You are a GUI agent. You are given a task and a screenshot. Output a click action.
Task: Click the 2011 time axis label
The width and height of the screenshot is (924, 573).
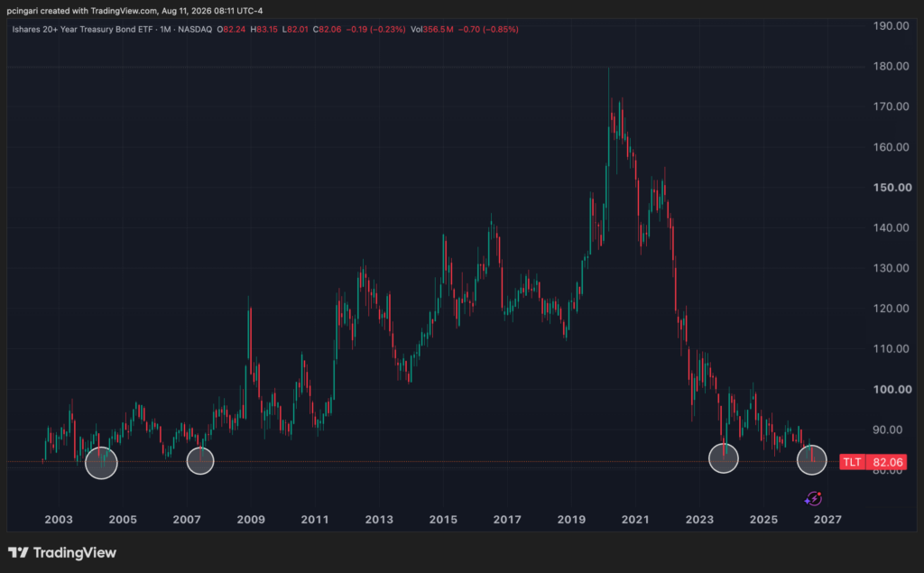click(315, 520)
